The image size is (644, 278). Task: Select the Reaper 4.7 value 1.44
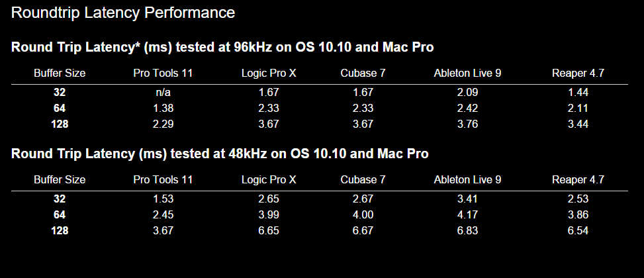[x=578, y=93]
